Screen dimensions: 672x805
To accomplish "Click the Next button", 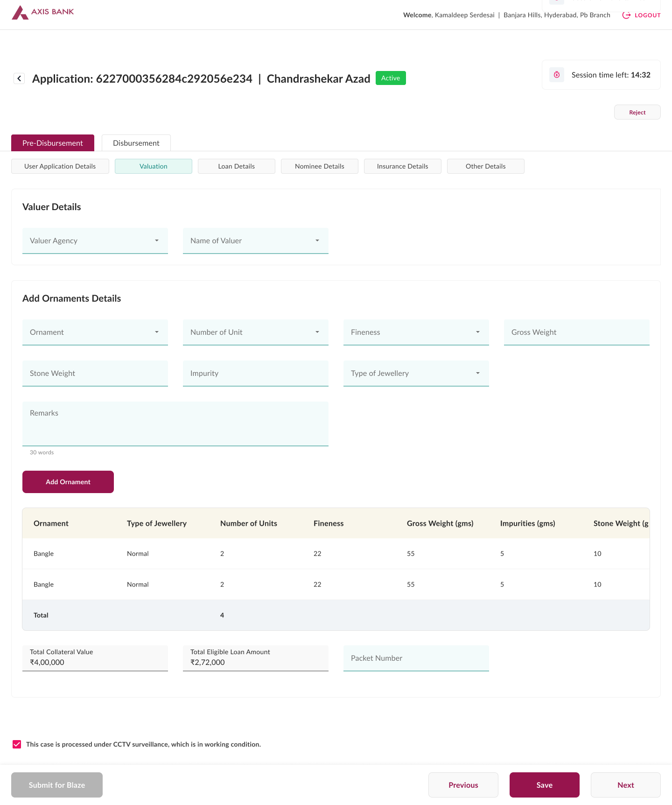I will coord(626,785).
